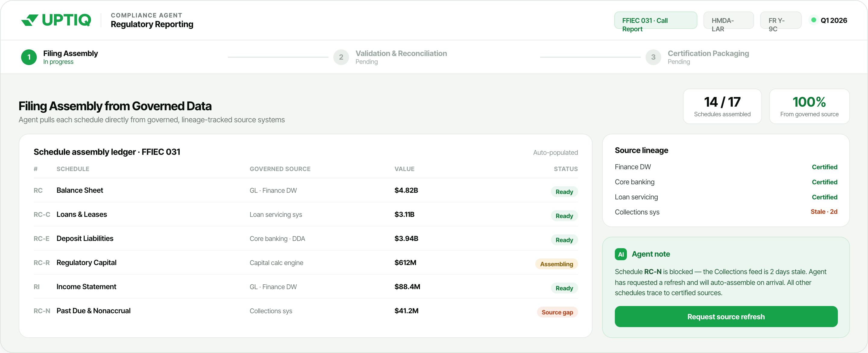
Task: Switch to the FR Y-9C tab
Action: click(x=780, y=20)
